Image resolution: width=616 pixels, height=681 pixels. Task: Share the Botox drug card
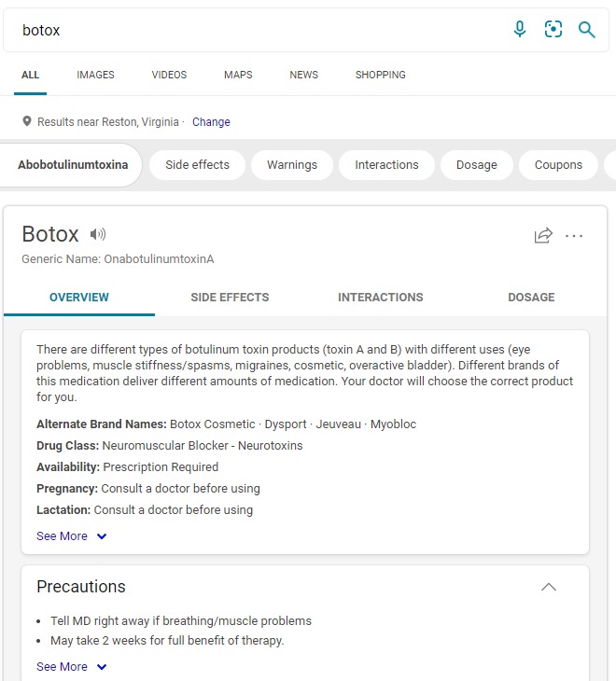click(x=543, y=236)
